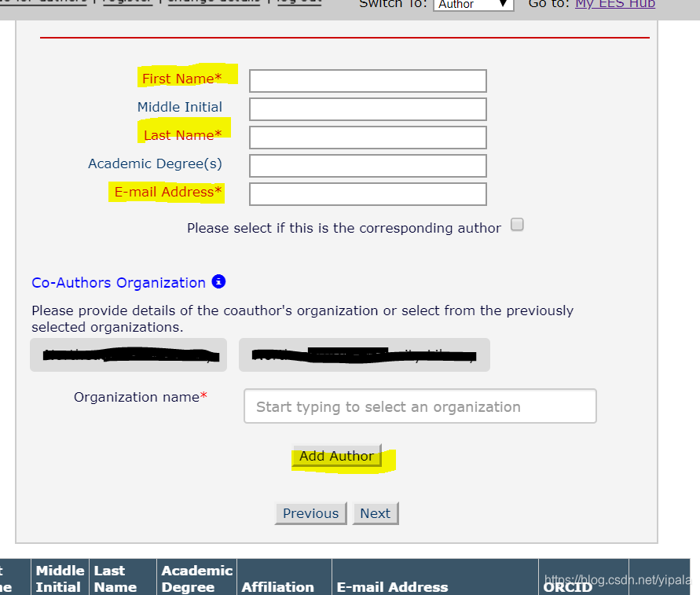Proceed with the Next button

coord(376,513)
